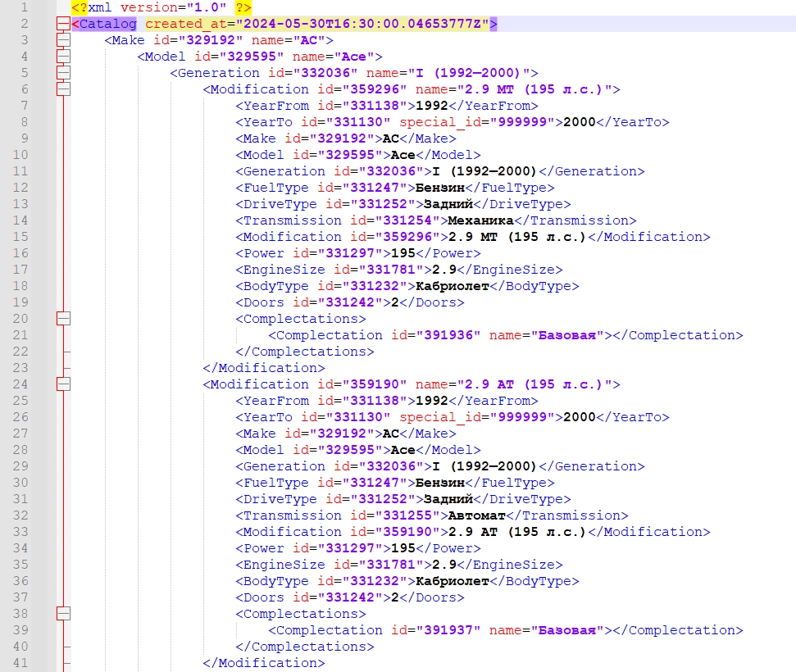Click Transmission id 331254
The image size is (796, 672).
coord(407,220)
